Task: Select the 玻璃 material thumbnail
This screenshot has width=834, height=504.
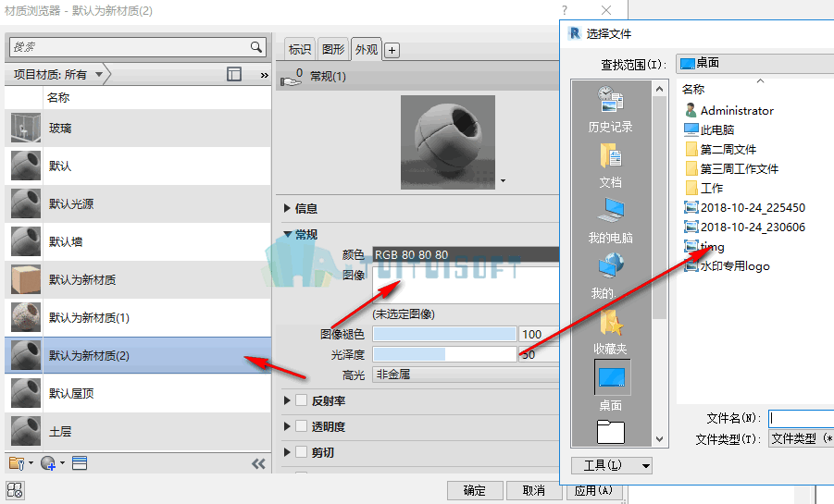Action: tap(26, 128)
